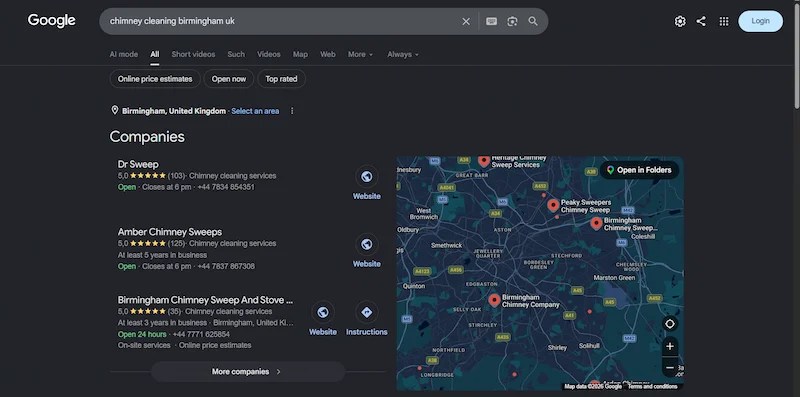Open three-dot menu next to Select an area

click(x=292, y=111)
